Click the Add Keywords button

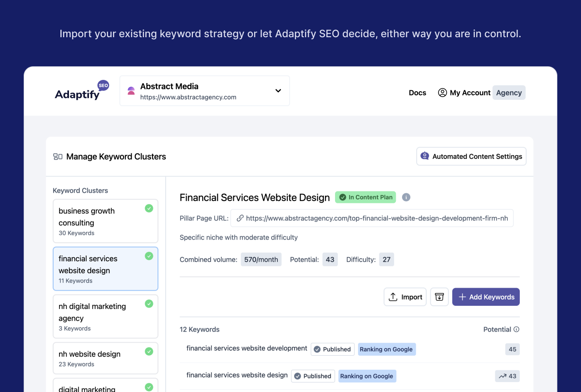tap(486, 297)
